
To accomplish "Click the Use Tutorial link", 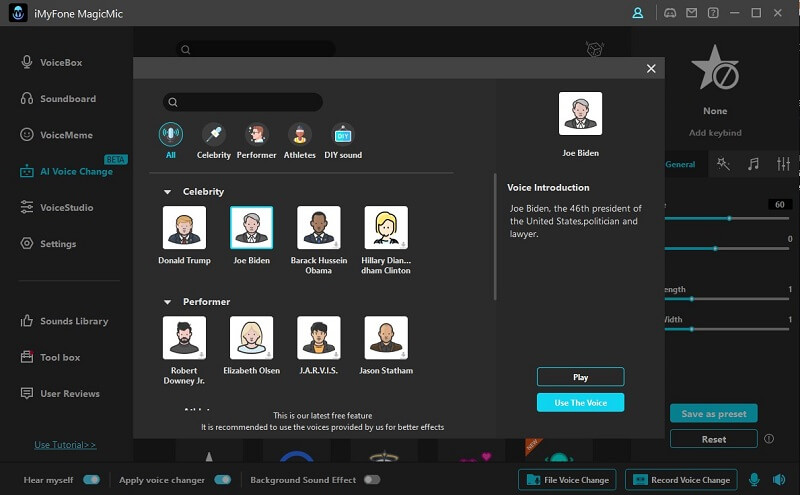I will click(65, 444).
